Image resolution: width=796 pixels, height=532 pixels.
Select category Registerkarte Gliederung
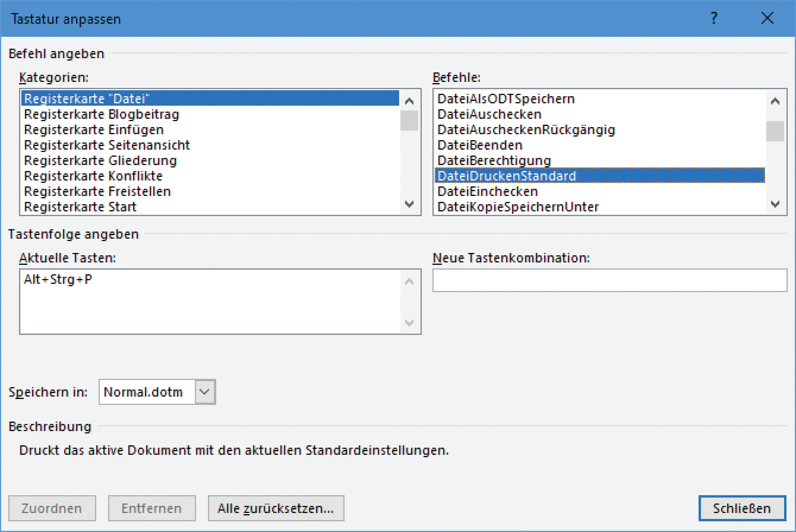[101, 161]
